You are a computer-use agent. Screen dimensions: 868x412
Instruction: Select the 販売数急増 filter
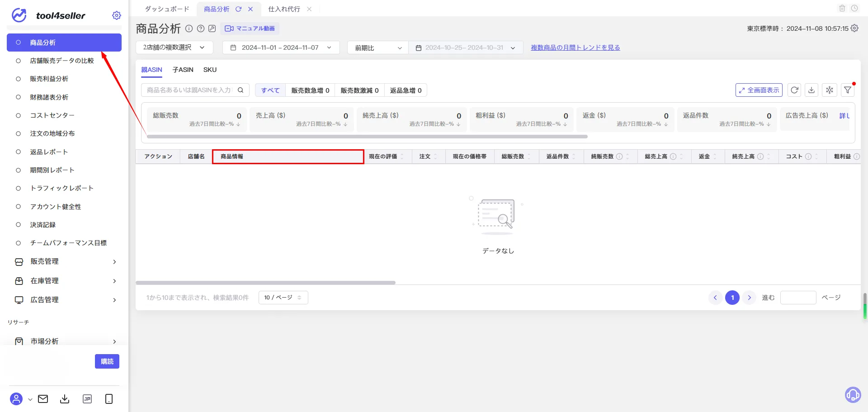point(310,90)
